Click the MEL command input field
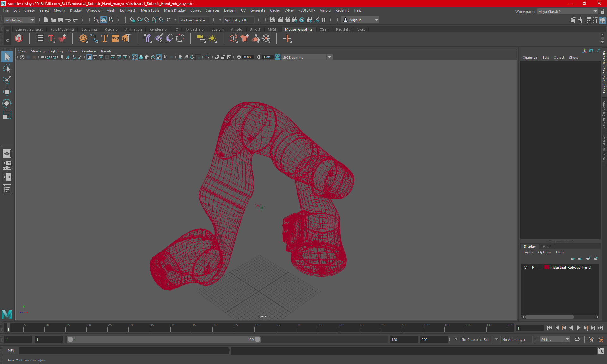The width and height of the screenshot is (607, 364). pyautogui.click(x=123, y=351)
